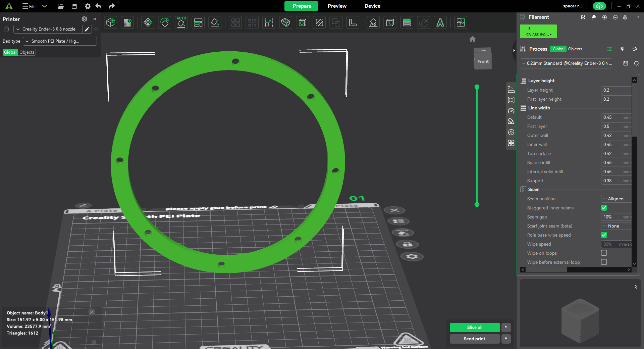Switch Process panel to Objects mode
This screenshot has height=349, width=644.
point(575,49)
